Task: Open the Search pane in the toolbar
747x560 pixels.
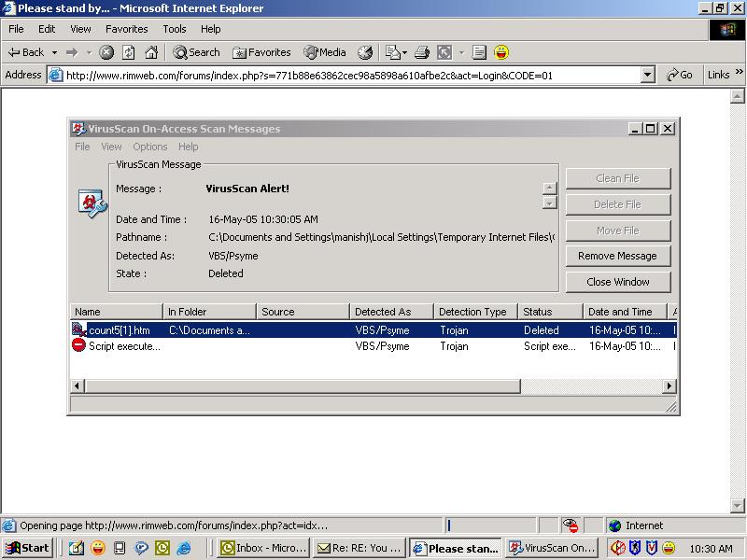Action: point(197,52)
